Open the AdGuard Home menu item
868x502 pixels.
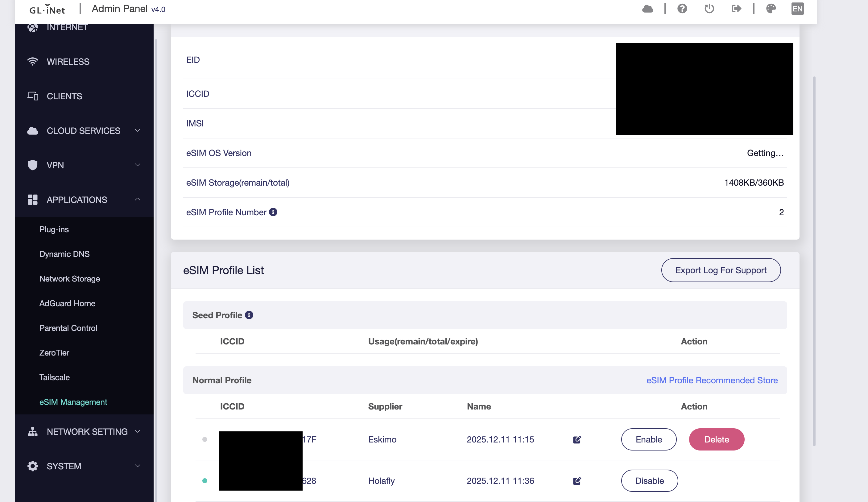click(67, 303)
